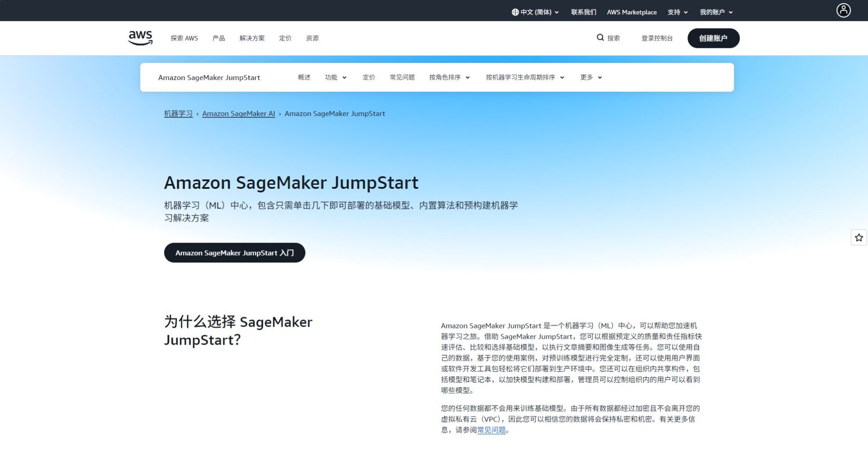Expand the 支持 dropdown

coord(676,12)
